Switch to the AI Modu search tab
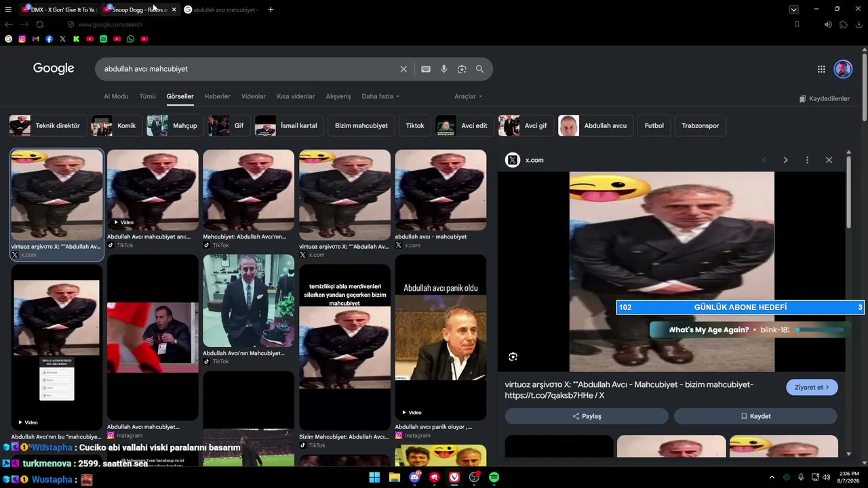The width and height of the screenshot is (868, 488). click(116, 96)
